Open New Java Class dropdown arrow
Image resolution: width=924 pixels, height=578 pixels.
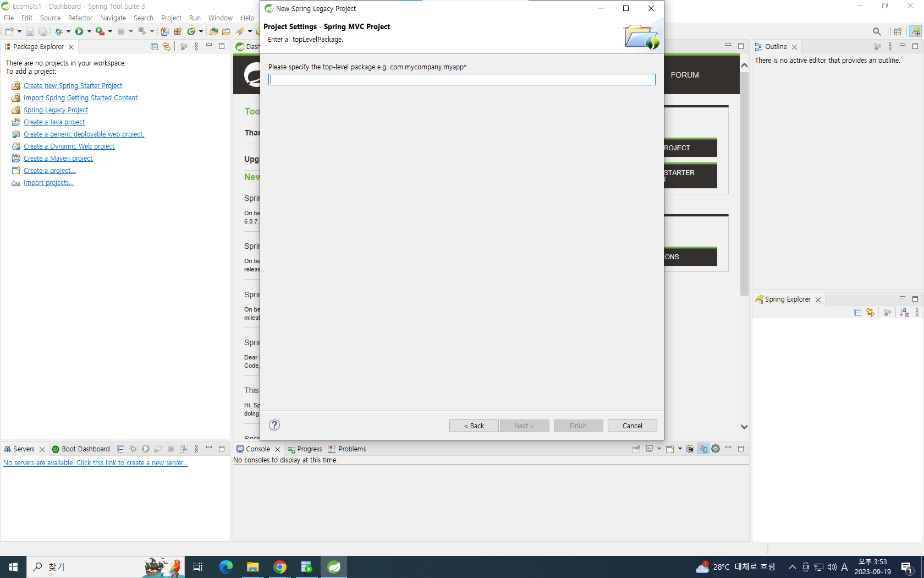[201, 31]
